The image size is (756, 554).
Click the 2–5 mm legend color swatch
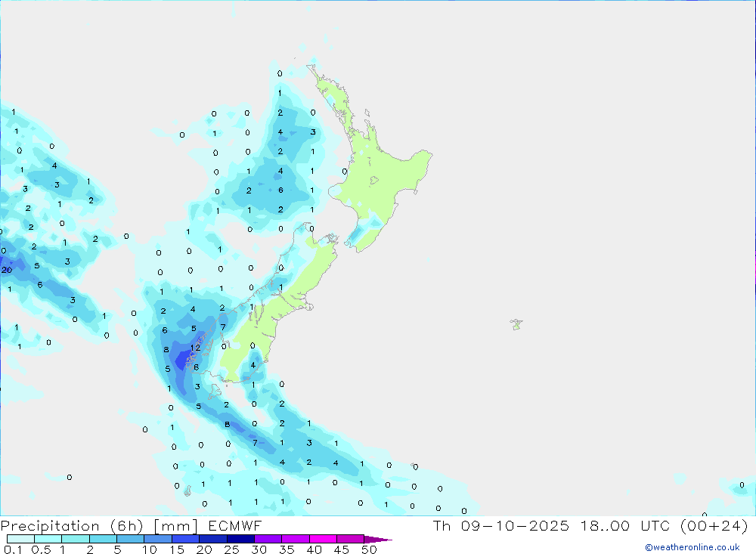(x=103, y=539)
